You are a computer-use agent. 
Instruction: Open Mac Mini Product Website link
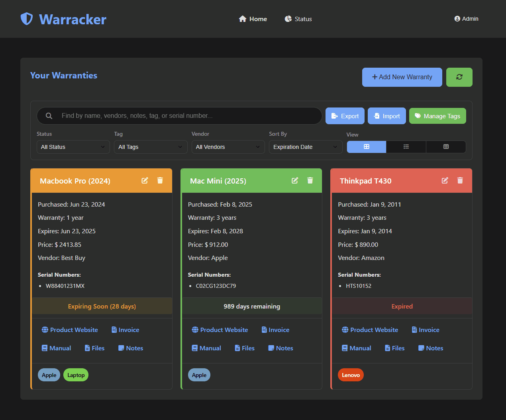220,330
